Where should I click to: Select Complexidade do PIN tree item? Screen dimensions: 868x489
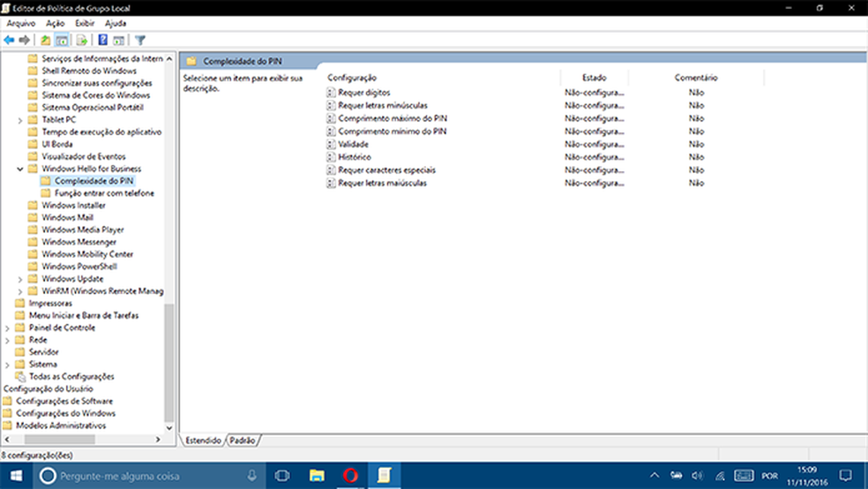(x=94, y=181)
